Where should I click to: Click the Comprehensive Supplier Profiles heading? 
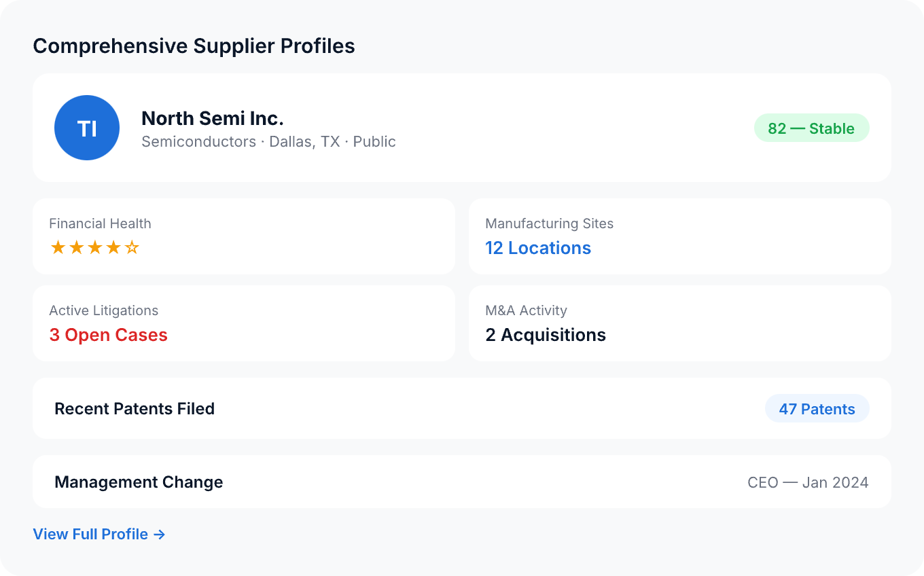click(x=194, y=46)
